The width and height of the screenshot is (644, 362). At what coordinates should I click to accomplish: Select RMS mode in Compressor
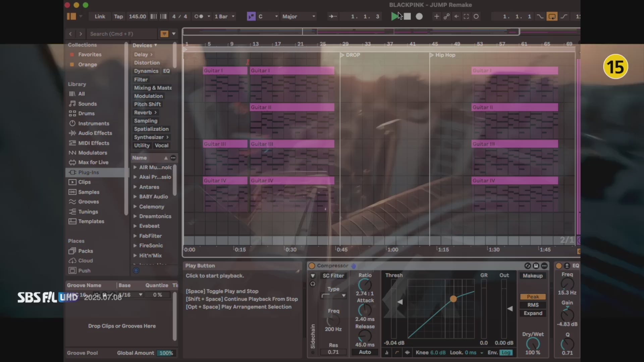pyautogui.click(x=533, y=305)
